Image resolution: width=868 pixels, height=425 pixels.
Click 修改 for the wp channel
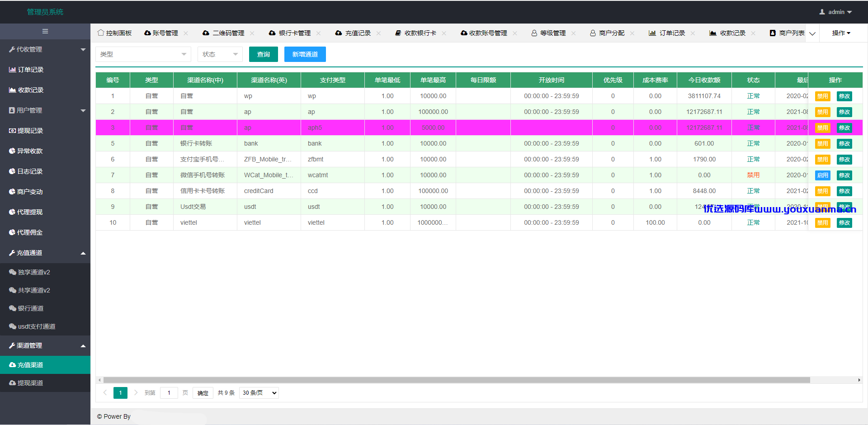tap(844, 96)
